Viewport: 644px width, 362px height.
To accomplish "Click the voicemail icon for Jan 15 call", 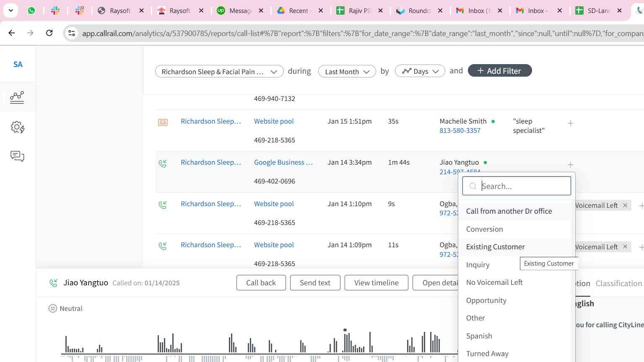I will point(163,122).
